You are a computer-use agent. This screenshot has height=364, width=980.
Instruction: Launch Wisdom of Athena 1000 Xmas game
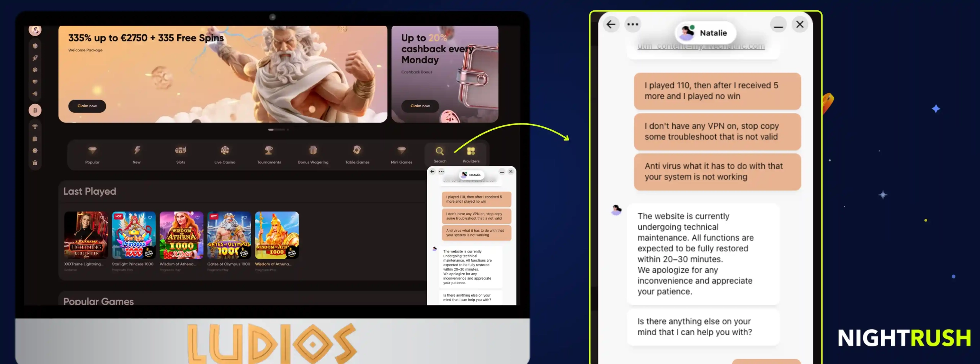point(181,235)
